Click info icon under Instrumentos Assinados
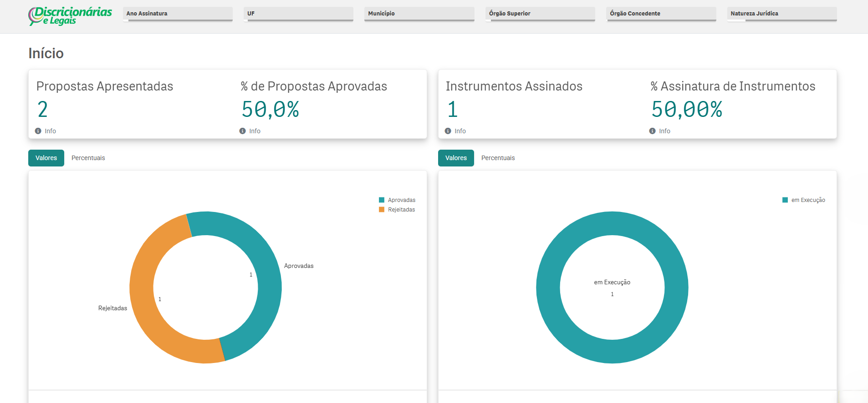The image size is (868, 403). click(448, 131)
